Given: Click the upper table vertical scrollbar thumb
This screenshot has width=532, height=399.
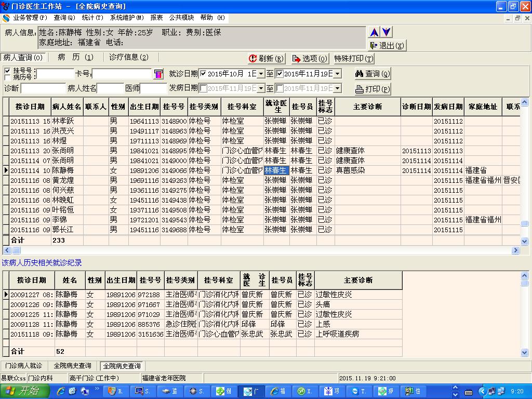Looking at the screenshot, I should [525, 223].
